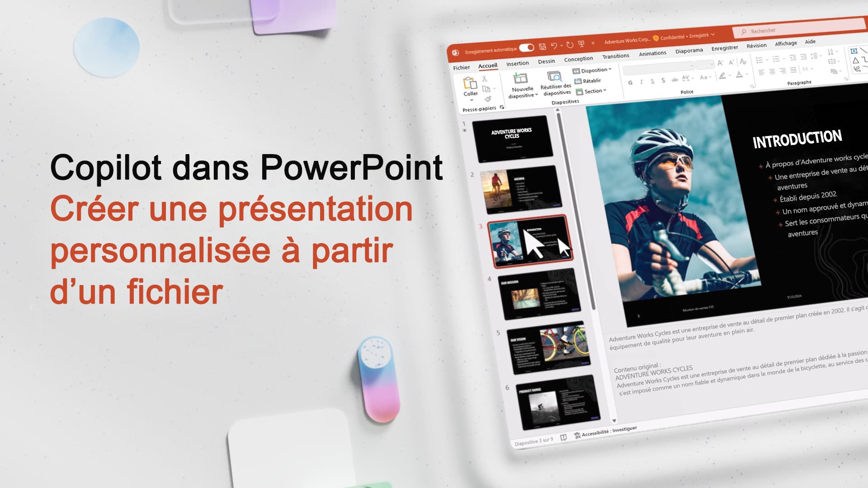Image resolution: width=868 pixels, height=488 pixels.
Task: Open the Accueil ribbon tab
Action: pyautogui.click(x=488, y=65)
